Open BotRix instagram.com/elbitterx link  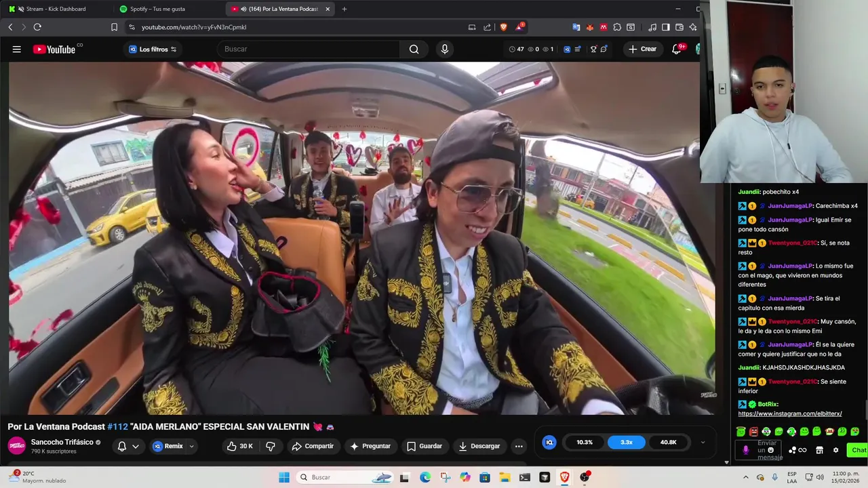[x=790, y=413]
